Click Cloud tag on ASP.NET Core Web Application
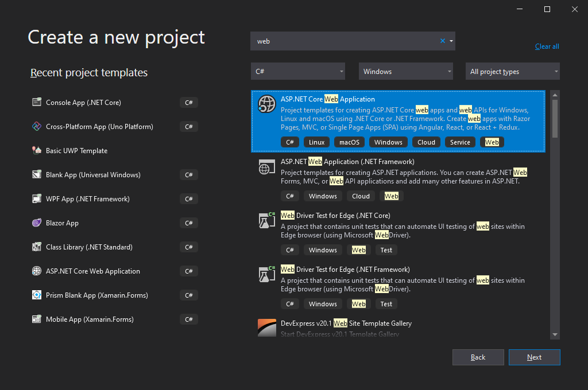Image resolution: width=588 pixels, height=390 pixels. (x=427, y=142)
